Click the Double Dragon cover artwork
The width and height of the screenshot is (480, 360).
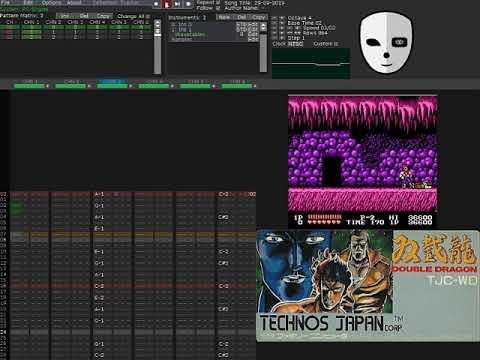pos(368,286)
